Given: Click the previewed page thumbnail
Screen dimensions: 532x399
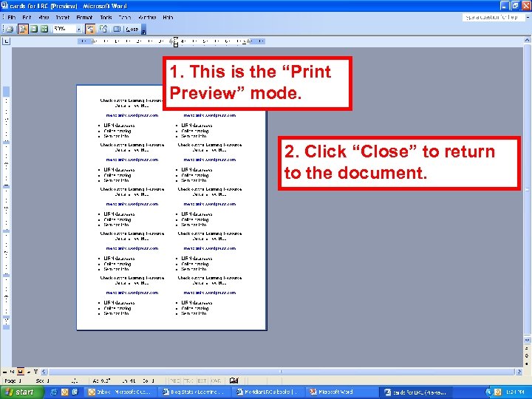Looking at the screenshot, I should point(171,208).
